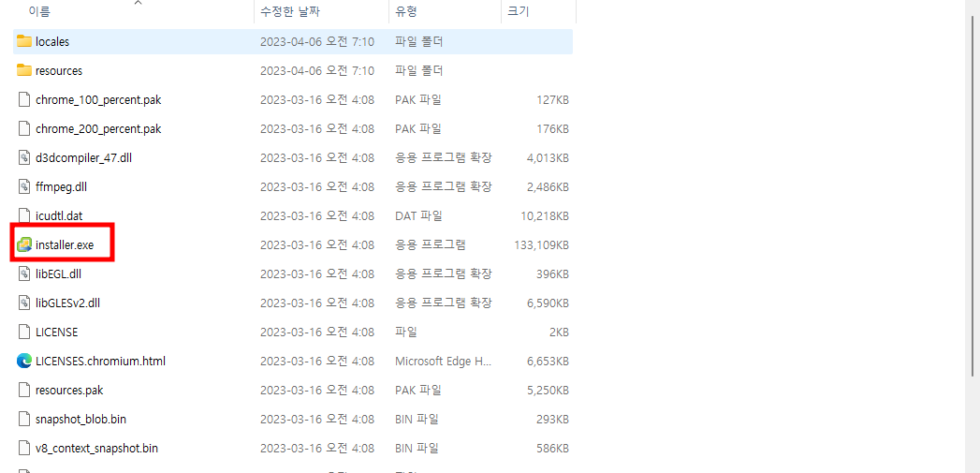Image resolution: width=980 pixels, height=473 pixels.
Task: Click the modified date of installer.exe
Action: coord(317,244)
